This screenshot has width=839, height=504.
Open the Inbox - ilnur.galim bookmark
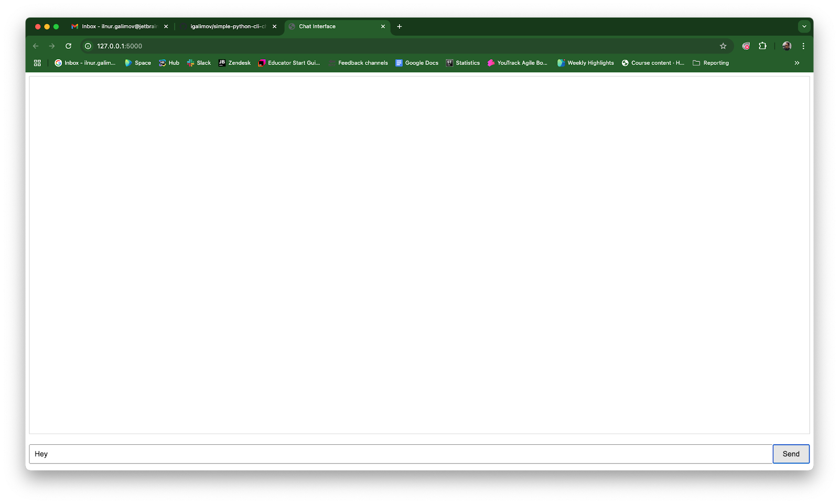click(85, 63)
